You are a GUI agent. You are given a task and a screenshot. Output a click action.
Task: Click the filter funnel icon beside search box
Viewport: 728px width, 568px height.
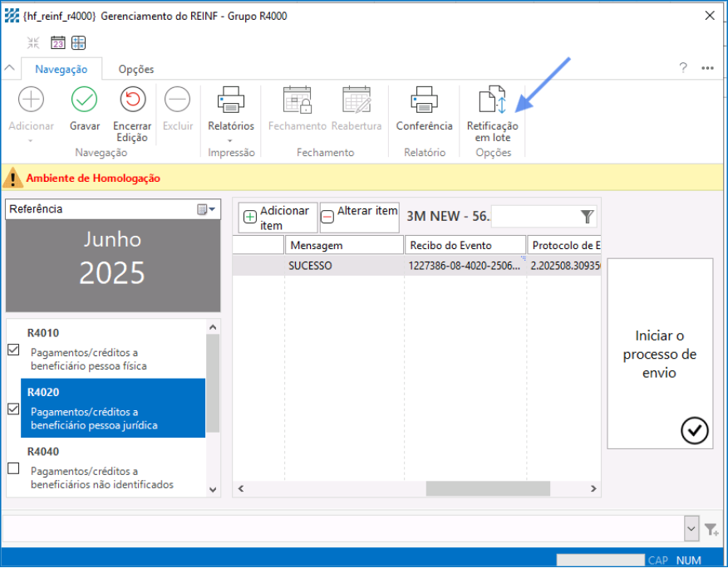(588, 217)
